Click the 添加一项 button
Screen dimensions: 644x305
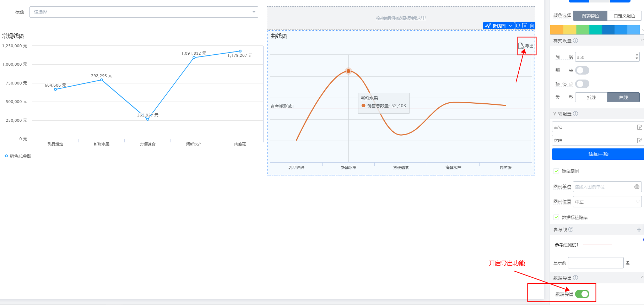(598, 154)
